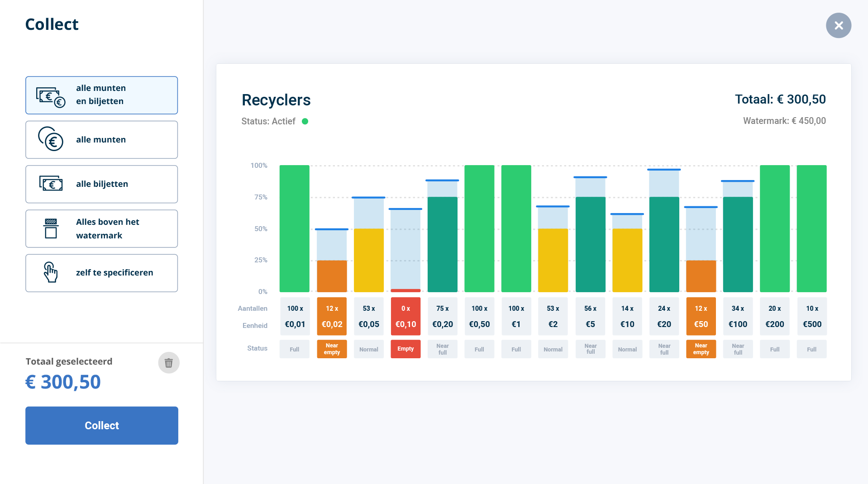
Task: Click the yellow €10 bar in chart
Action: coord(627,260)
